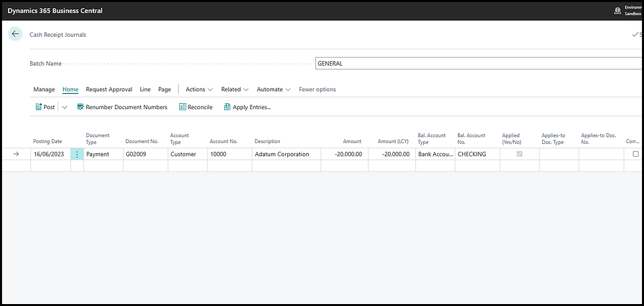Viewport: 644px width, 306px height.
Task: Open the Line menu
Action: pyautogui.click(x=145, y=89)
